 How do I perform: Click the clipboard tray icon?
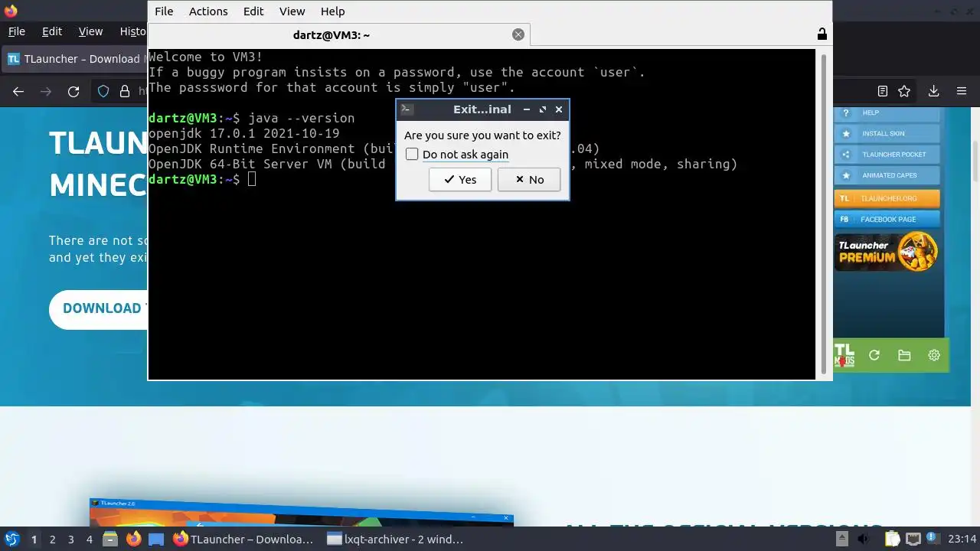[891, 540]
